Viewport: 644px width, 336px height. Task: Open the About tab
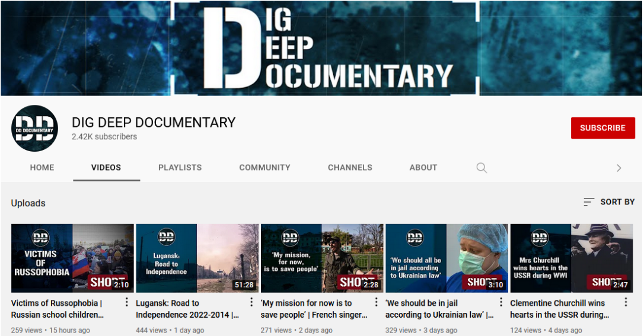pyautogui.click(x=423, y=167)
